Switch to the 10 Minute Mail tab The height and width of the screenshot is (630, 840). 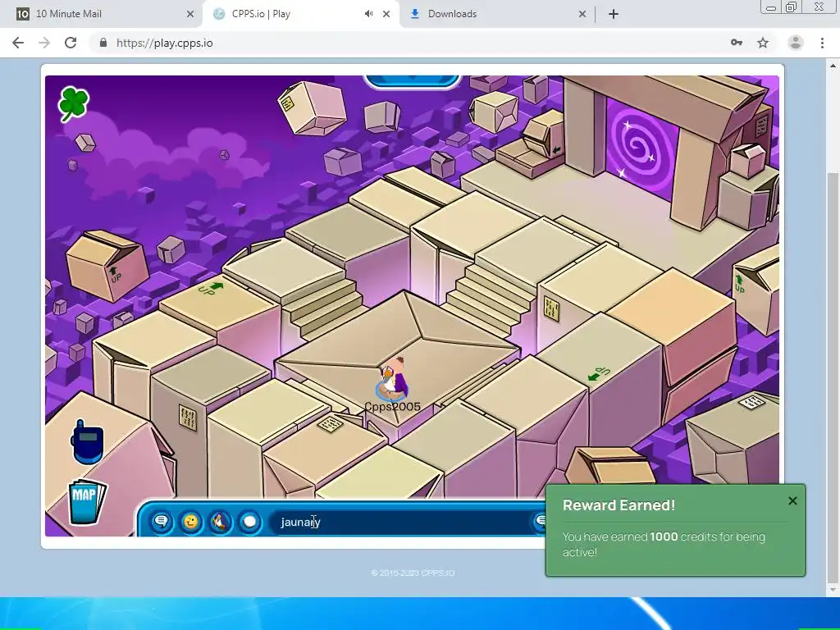click(102, 14)
